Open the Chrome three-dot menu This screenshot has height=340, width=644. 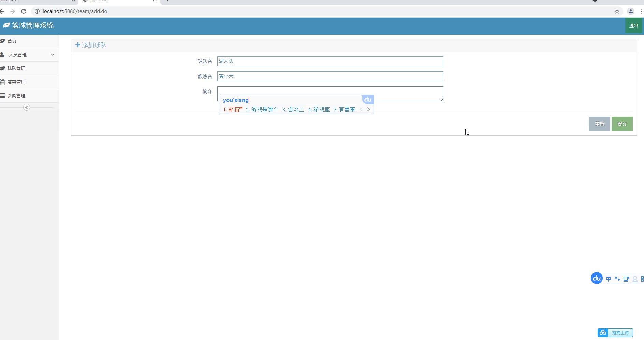click(642, 11)
